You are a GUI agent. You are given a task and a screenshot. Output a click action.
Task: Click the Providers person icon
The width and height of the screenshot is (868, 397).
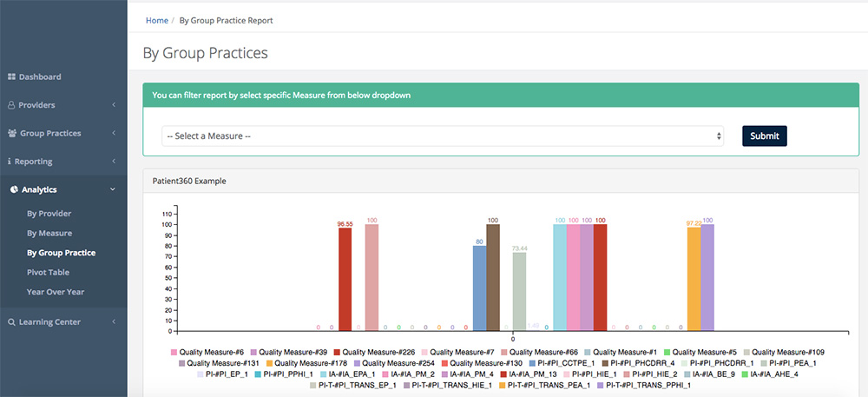[12, 105]
